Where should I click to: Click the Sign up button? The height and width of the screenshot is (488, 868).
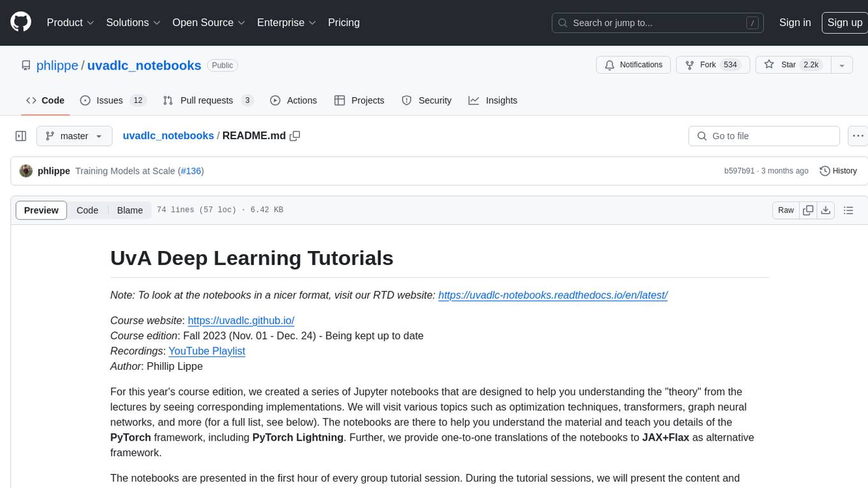tap(844, 22)
